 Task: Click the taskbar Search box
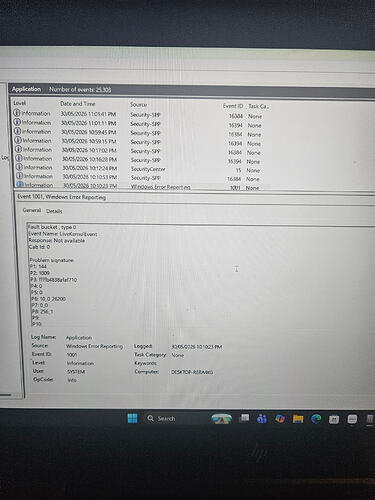click(x=176, y=418)
